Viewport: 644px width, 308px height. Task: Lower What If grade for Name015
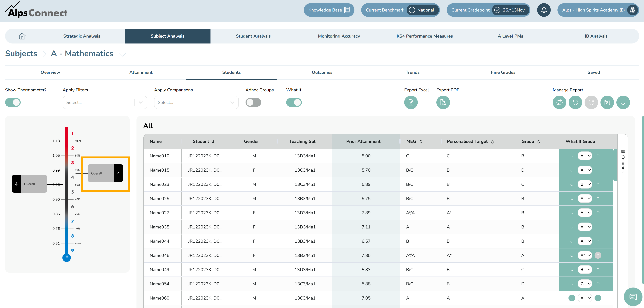pyautogui.click(x=572, y=170)
